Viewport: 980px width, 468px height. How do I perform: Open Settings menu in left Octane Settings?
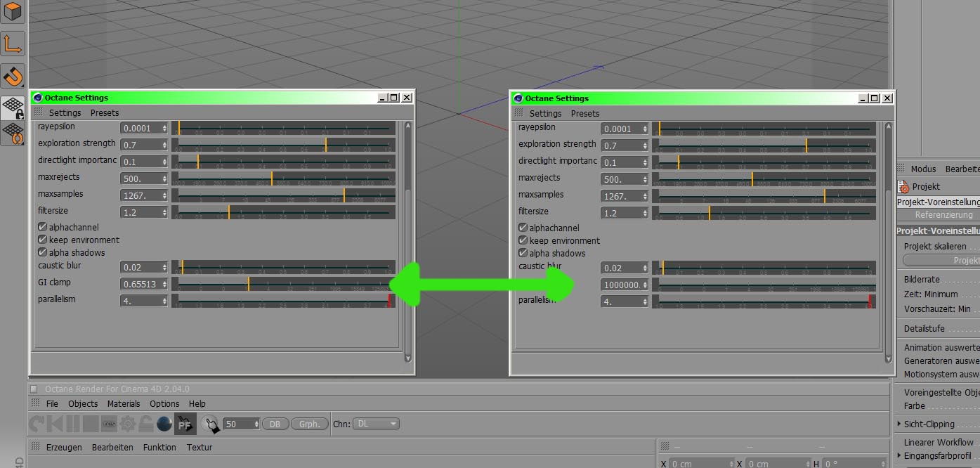[65, 112]
